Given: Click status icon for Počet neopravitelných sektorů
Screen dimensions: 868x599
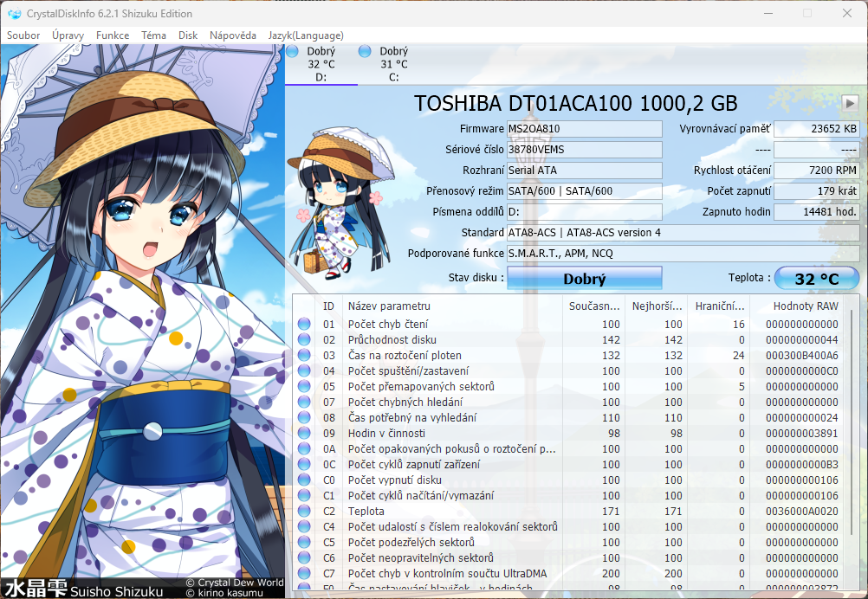Looking at the screenshot, I should pos(304,557).
